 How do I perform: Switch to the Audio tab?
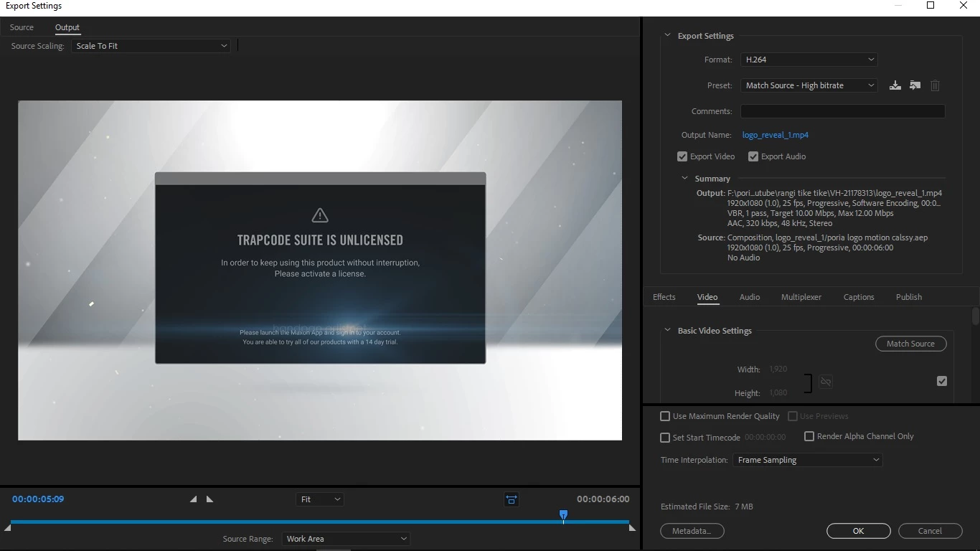click(x=750, y=297)
